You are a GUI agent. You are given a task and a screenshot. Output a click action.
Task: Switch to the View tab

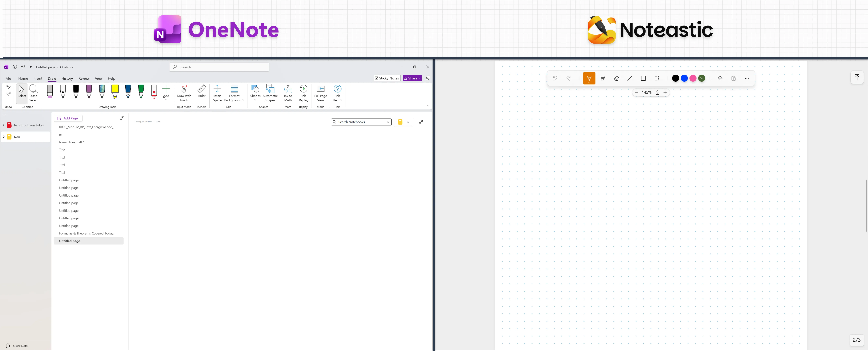click(x=98, y=78)
